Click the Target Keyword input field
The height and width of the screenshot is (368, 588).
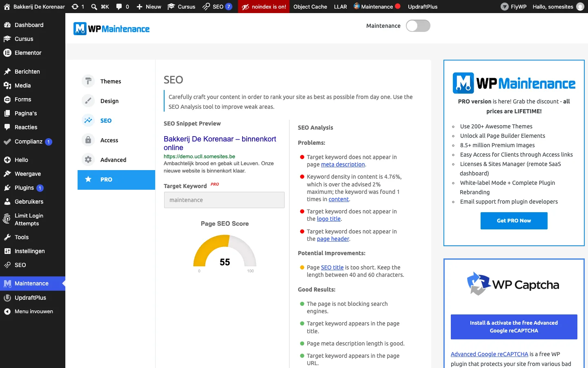pyautogui.click(x=224, y=200)
